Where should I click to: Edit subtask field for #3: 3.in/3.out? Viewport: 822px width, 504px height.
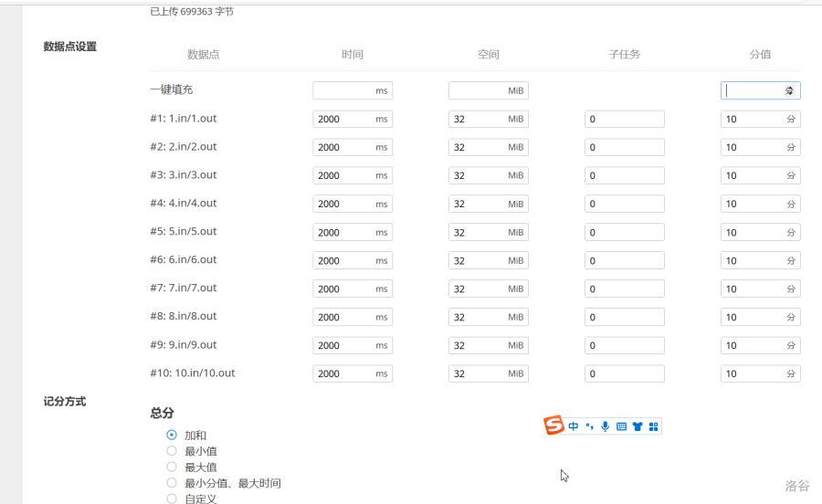tap(625, 175)
